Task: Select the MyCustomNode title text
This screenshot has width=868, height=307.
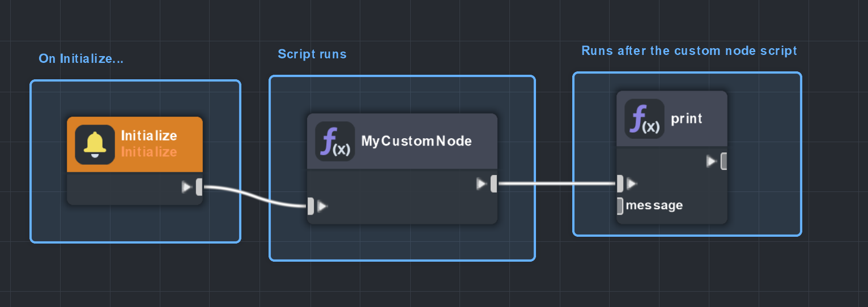Action: pos(416,141)
